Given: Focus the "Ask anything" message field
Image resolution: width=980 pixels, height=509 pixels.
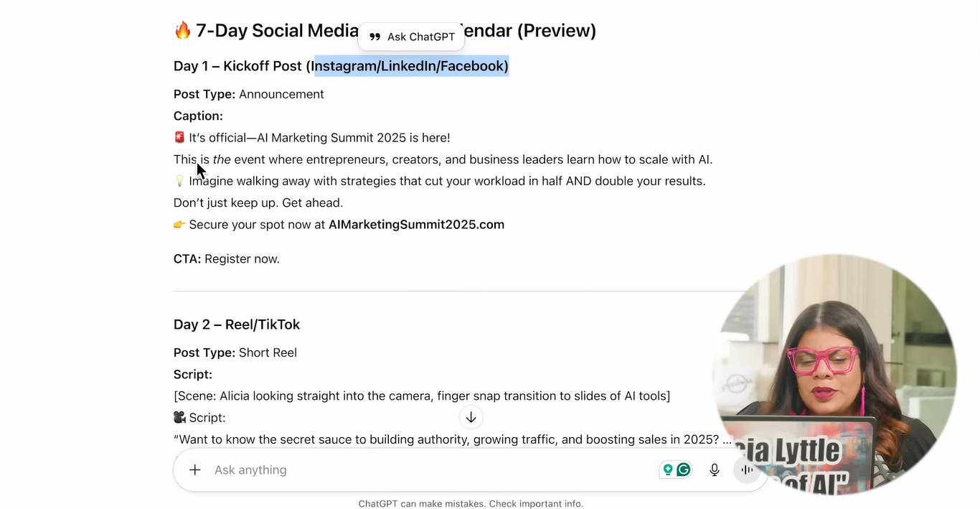Looking at the screenshot, I should [430, 470].
